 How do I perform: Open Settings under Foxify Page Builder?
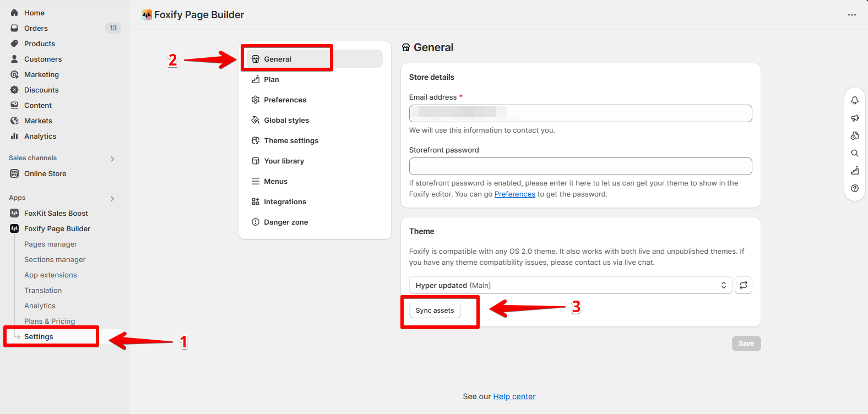pyautogui.click(x=39, y=336)
